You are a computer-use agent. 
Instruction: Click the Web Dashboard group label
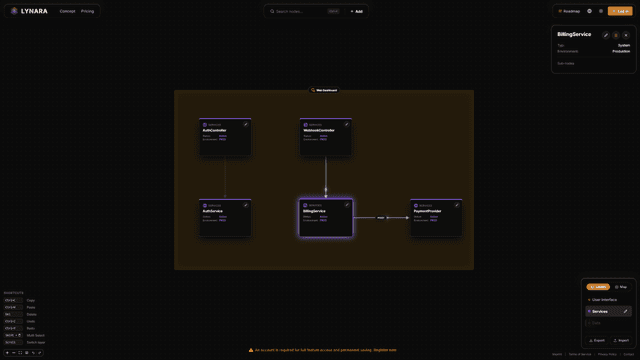(x=324, y=90)
